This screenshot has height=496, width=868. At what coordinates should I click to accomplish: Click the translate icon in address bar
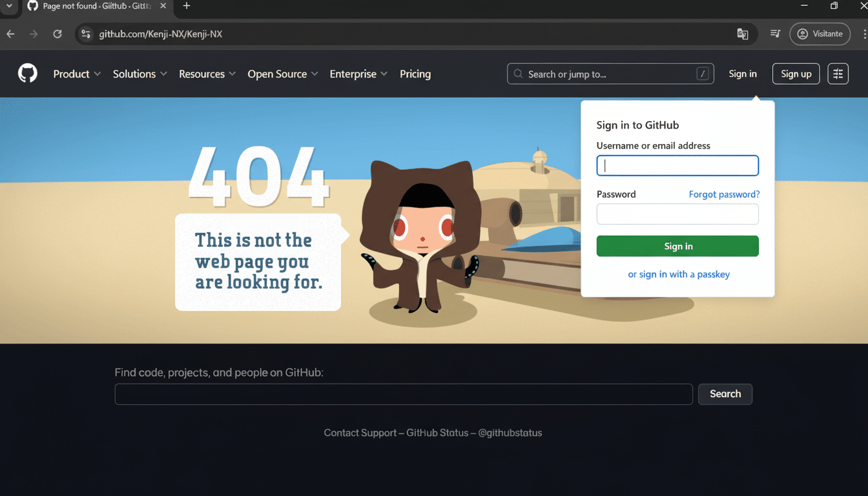743,34
